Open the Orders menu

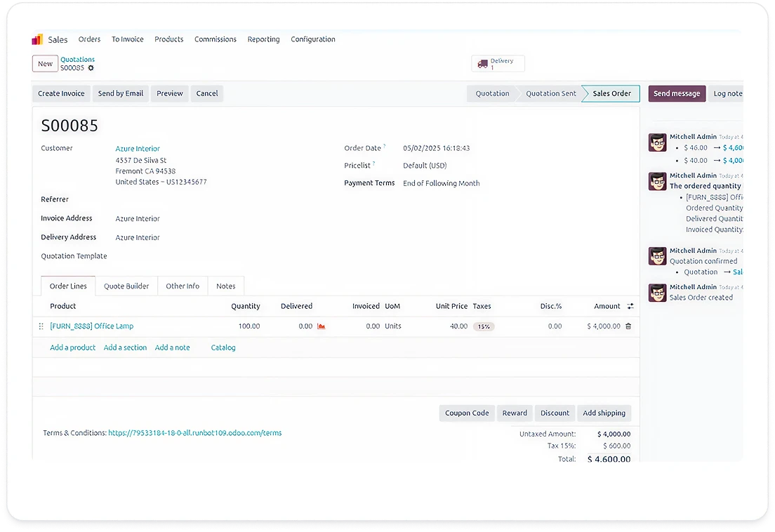click(89, 39)
